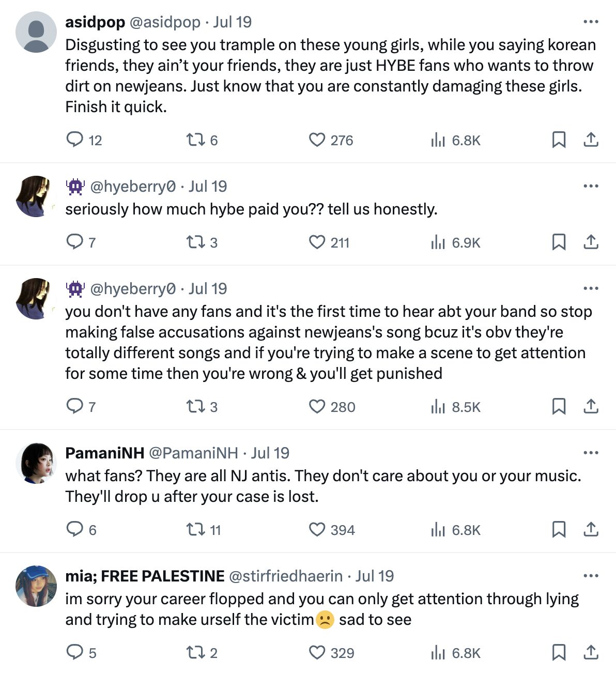Open more options on PamaniNH's tweet

(x=590, y=453)
